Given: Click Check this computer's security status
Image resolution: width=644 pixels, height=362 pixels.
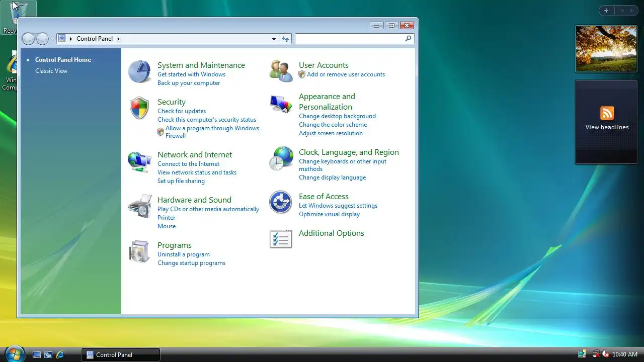Looking at the screenshot, I should coord(207,120).
